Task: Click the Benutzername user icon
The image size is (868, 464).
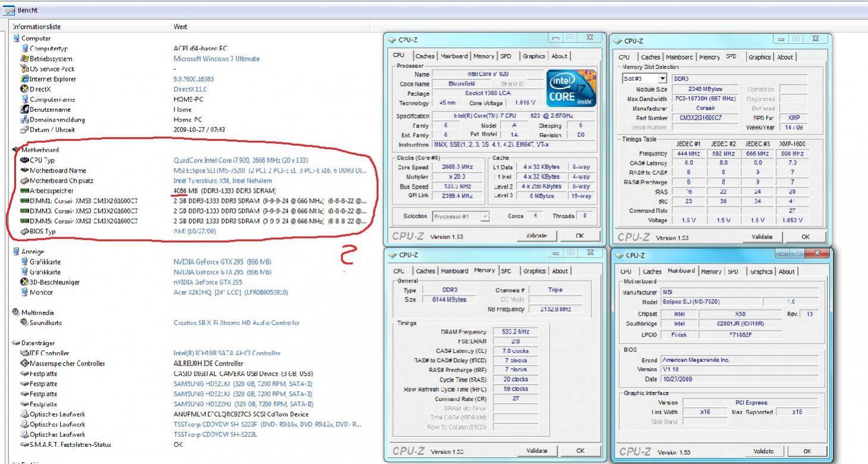Action: click(x=25, y=109)
